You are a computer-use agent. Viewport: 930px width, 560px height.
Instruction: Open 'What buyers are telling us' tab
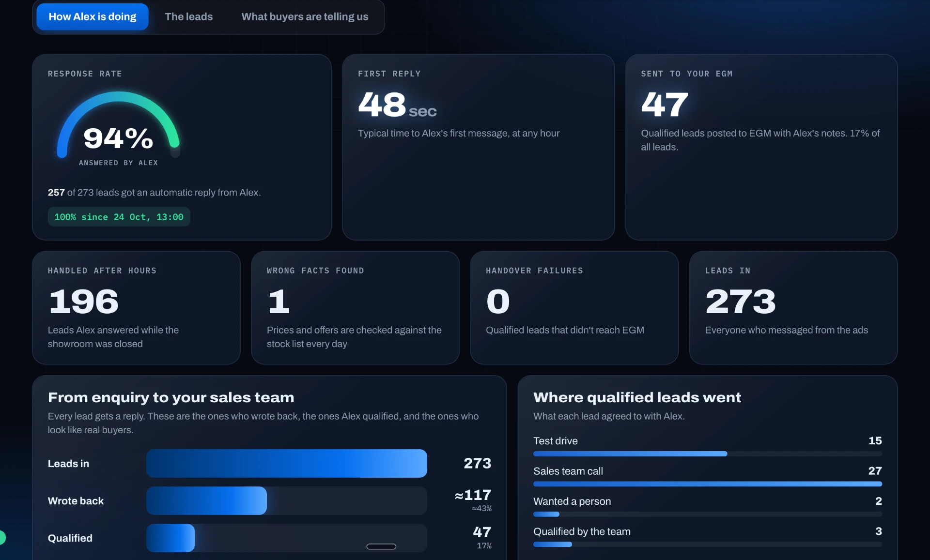(x=305, y=16)
